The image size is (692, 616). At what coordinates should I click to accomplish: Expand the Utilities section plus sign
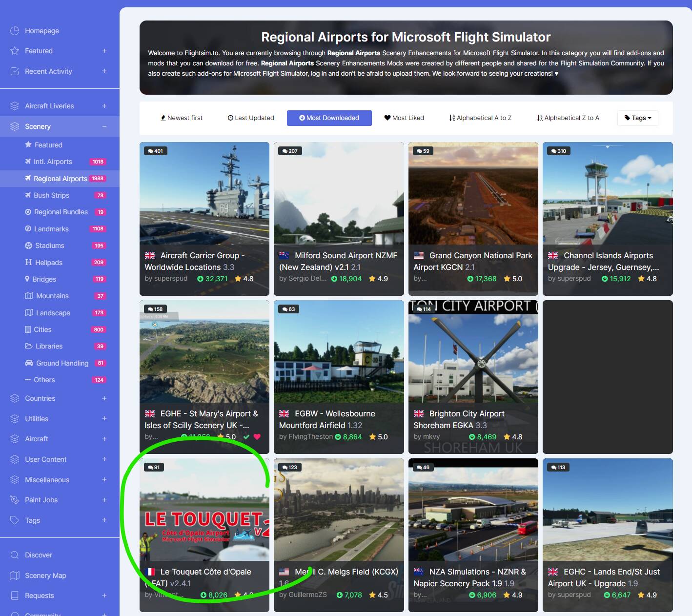click(x=104, y=419)
